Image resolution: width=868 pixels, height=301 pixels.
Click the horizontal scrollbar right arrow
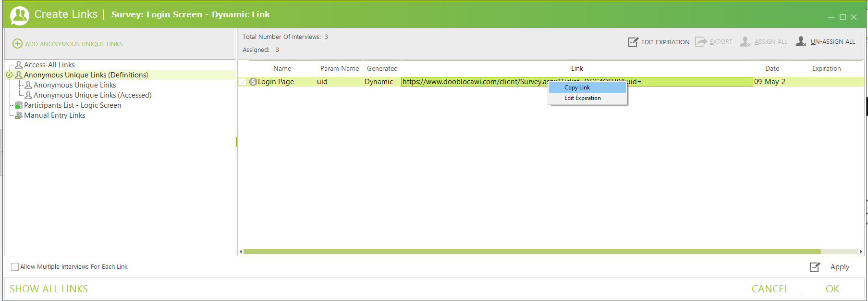[x=861, y=251]
